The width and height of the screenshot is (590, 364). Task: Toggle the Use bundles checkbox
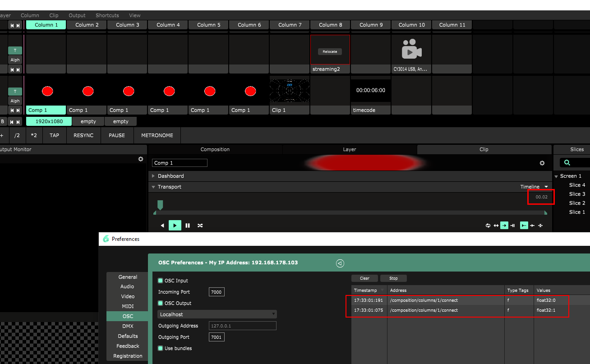(x=160, y=348)
